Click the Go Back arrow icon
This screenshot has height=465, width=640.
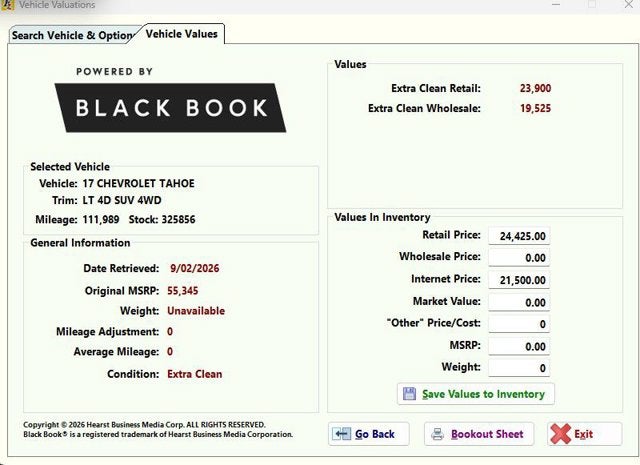click(x=341, y=434)
